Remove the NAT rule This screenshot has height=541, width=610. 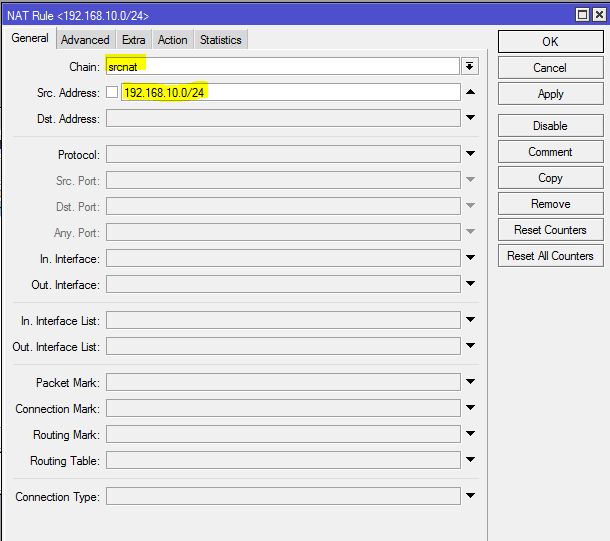(x=550, y=204)
